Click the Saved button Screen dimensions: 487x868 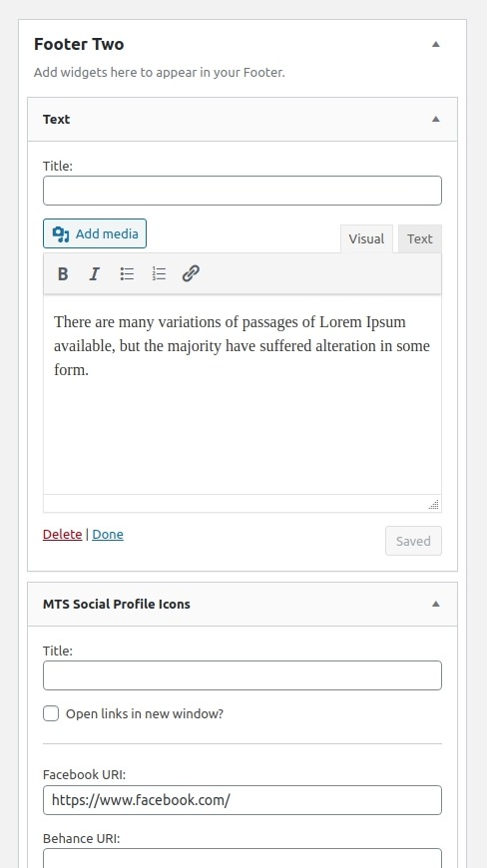tap(413, 541)
